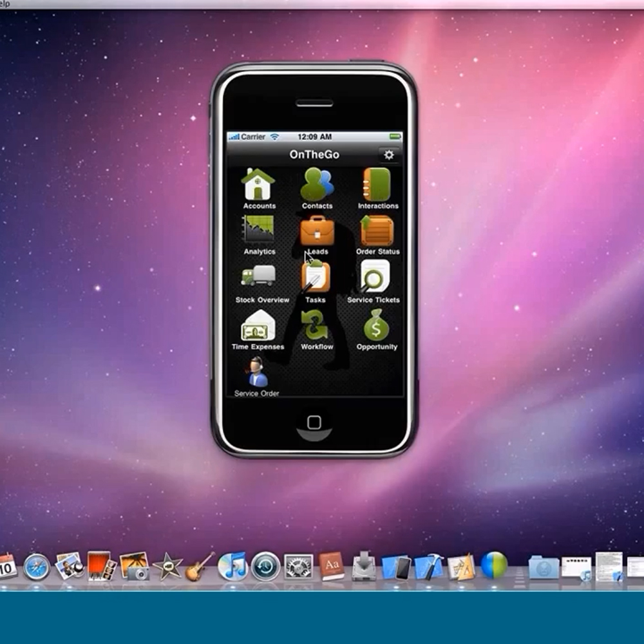Open System Preferences gears in Dock
This screenshot has width=644, height=644.
[x=299, y=567]
